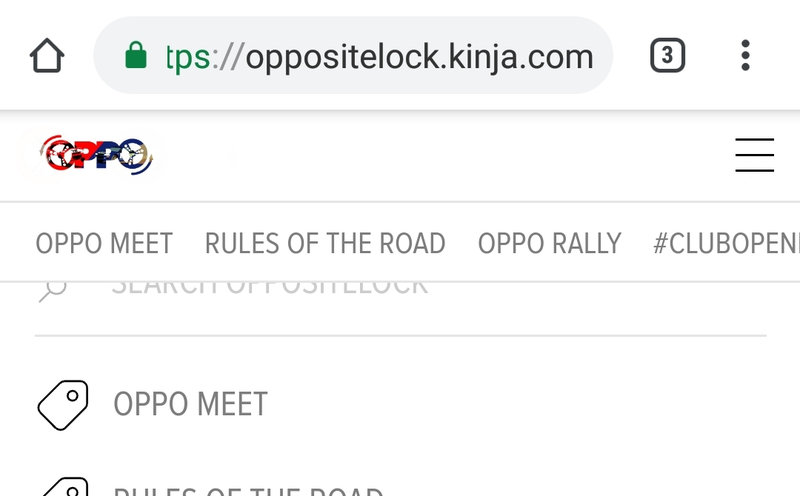Select OPPO MEET in the menu list
800x496 pixels.
[x=190, y=405]
